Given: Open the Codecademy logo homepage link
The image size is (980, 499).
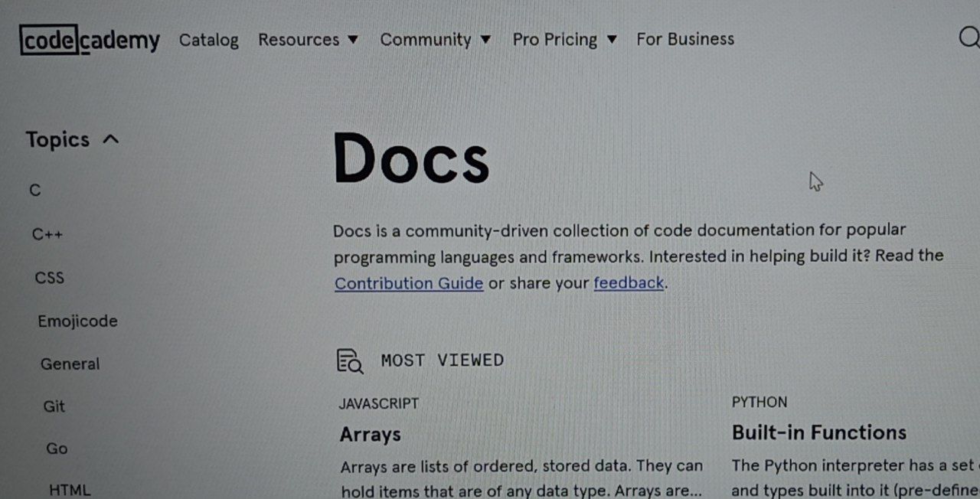Looking at the screenshot, I should [90, 40].
